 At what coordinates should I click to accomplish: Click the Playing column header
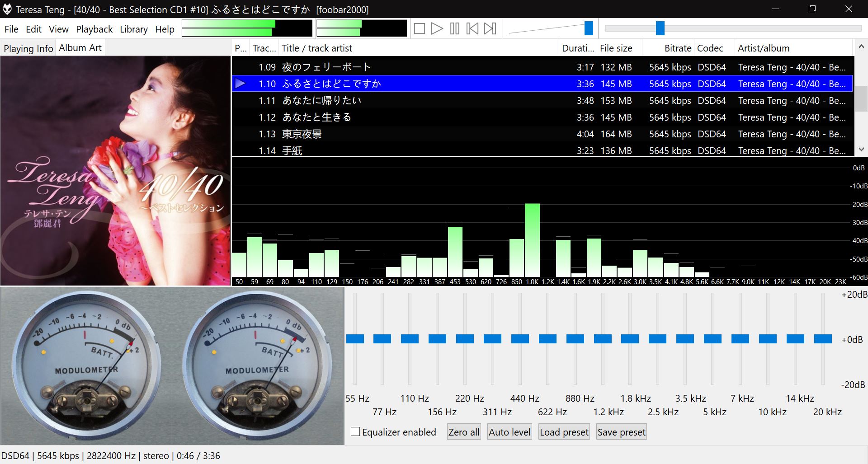[x=241, y=48]
